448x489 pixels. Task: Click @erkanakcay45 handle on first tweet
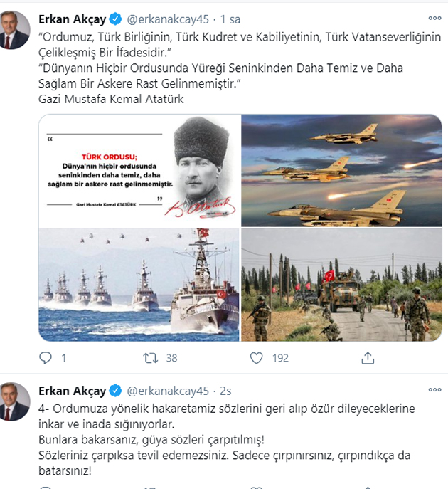tap(168, 19)
